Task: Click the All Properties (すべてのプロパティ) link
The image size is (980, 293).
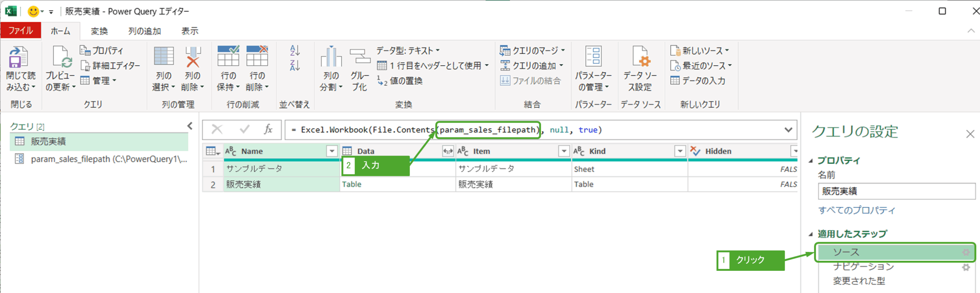Action: click(x=856, y=210)
